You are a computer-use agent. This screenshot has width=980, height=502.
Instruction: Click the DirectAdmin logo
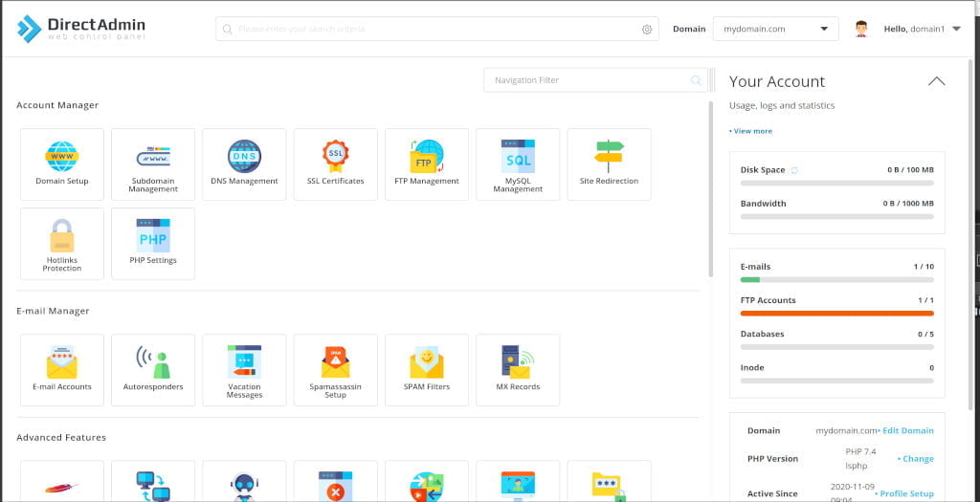click(81, 29)
